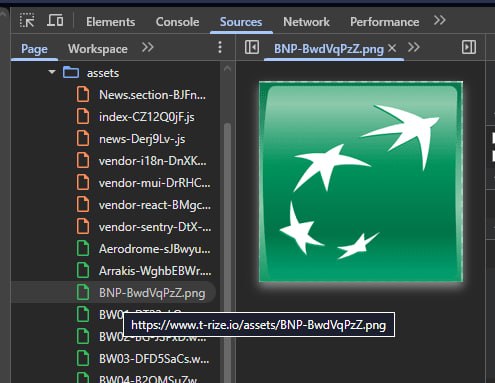Viewport: 495px width, 383px height.
Task: Open the vendor-react-BMgc file
Action: pyautogui.click(x=155, y=205)
